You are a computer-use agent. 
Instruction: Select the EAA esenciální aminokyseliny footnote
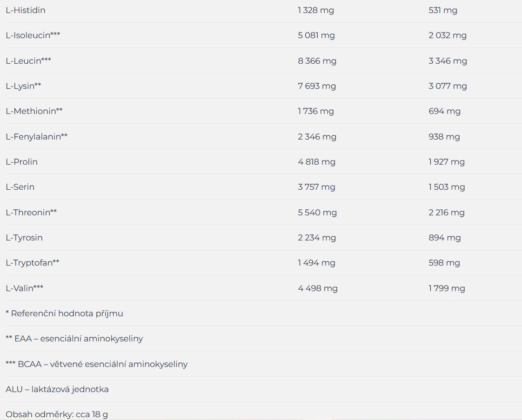click(74, 339)
